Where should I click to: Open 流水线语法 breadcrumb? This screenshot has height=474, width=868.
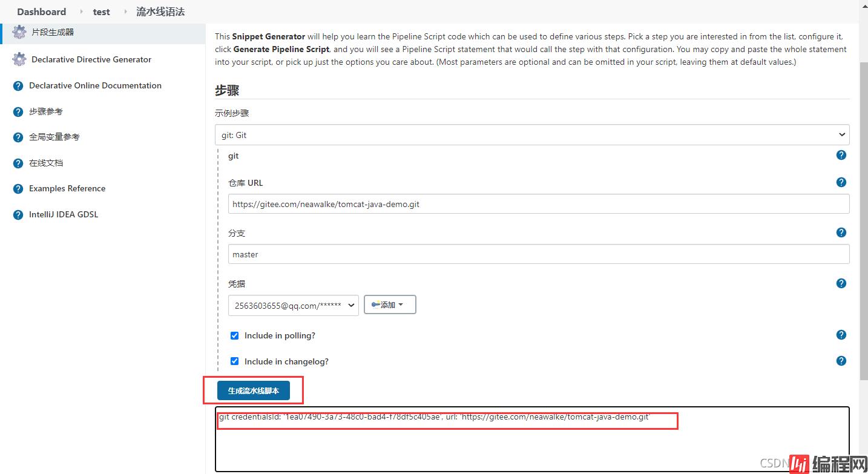tap(160, 12)
